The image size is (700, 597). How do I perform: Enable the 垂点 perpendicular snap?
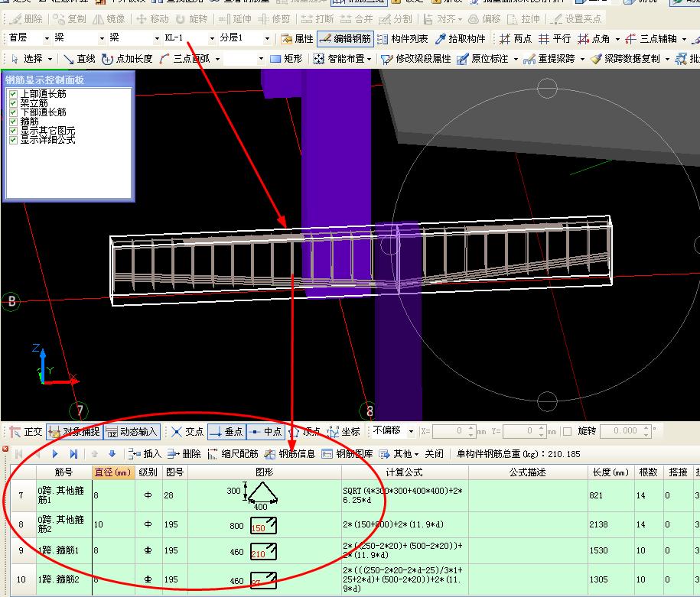click(226, 431)
